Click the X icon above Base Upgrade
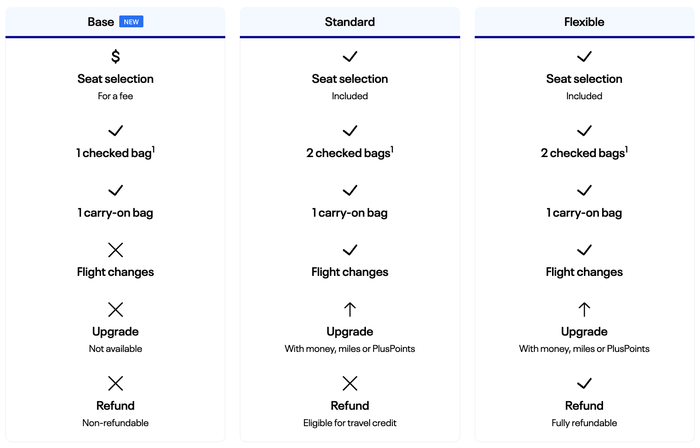The width and height of the screenshot is (700, 448). tap(115, 309)
